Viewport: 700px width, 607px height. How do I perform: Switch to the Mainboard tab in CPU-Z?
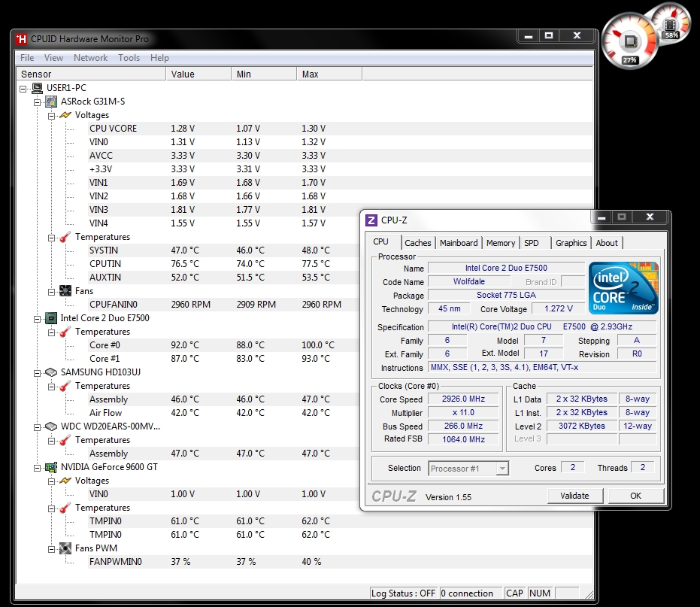(459, 243)
